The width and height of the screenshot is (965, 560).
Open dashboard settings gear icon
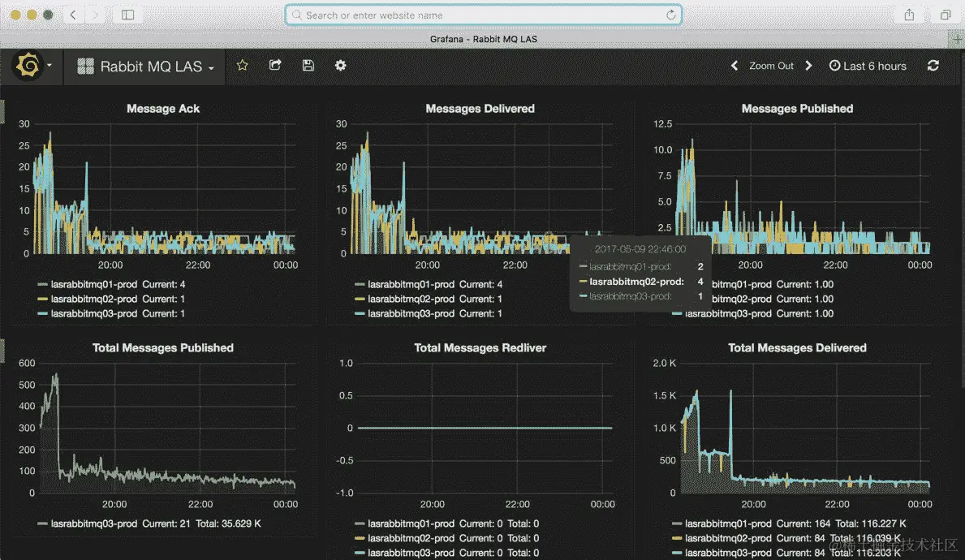pos(340,65)
